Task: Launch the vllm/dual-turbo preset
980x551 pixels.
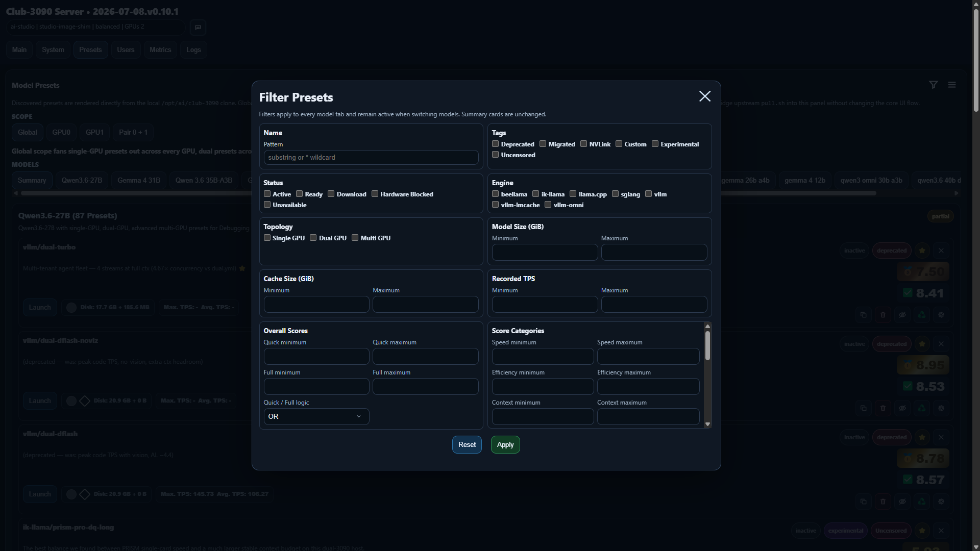Action: tap(40, 307)
